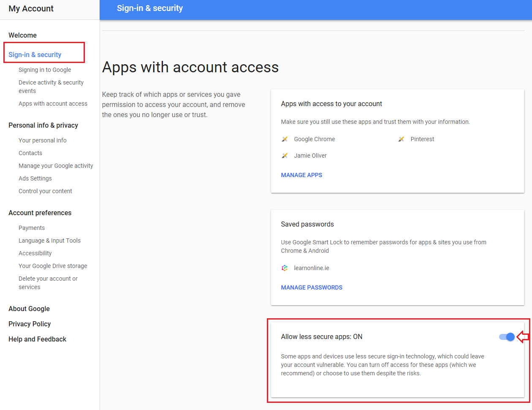532x410 pixels.
Task: Go to Signing in to Google
Action: 45,70
